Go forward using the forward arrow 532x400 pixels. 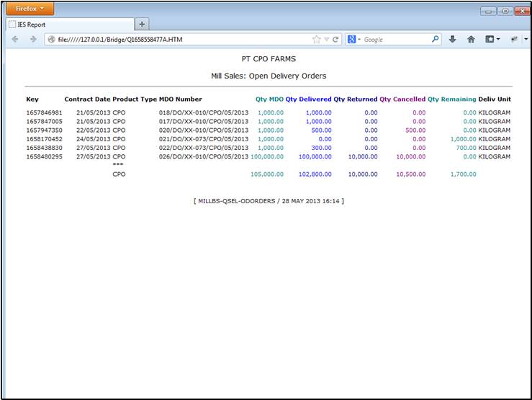tap(33, 40)
